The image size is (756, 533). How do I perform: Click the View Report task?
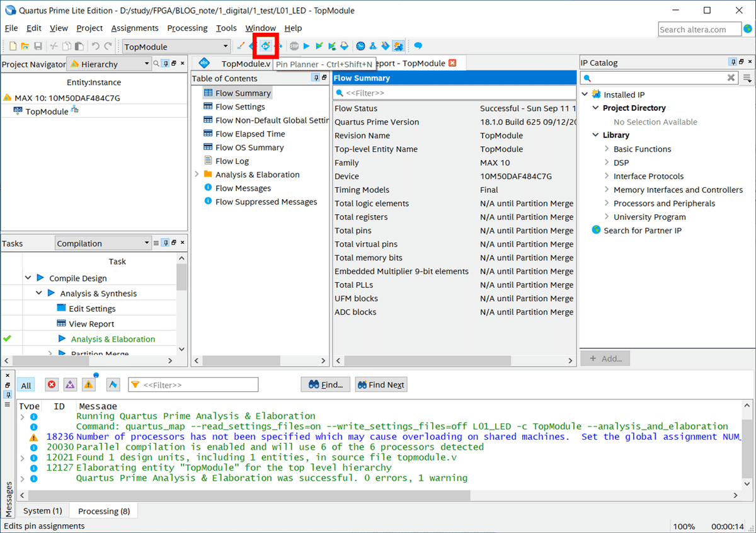tap(91, 324)
